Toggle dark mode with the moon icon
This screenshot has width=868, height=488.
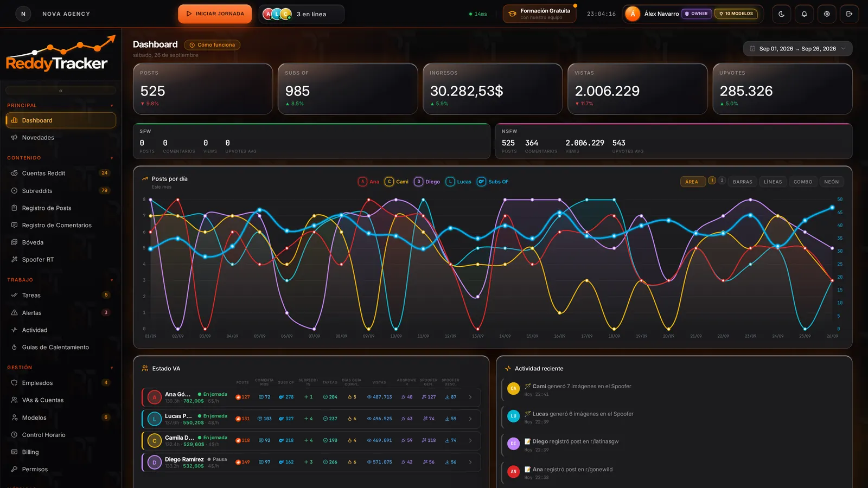click(782, 14)
